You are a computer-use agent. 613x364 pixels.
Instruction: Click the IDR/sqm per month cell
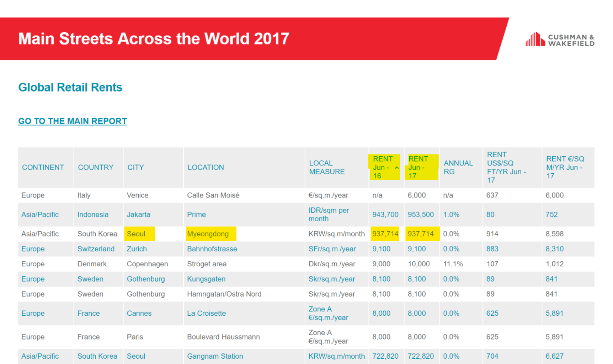[329, 214]
